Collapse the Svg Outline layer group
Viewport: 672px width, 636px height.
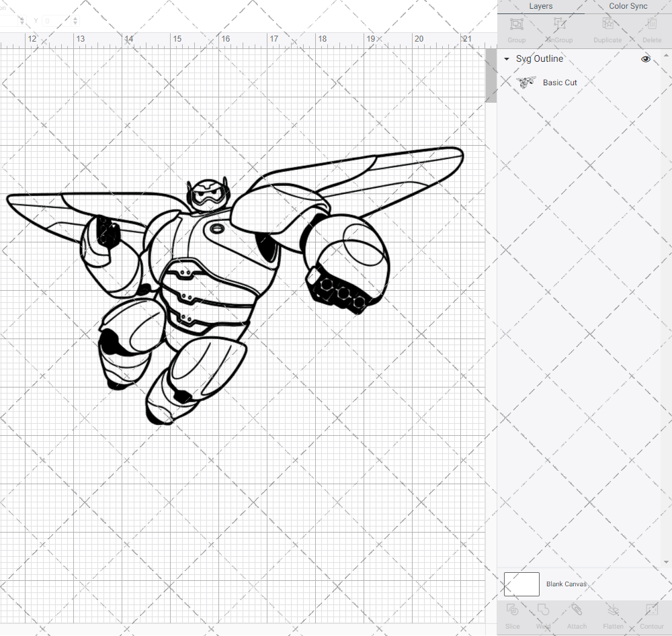(x=507, y=59)
